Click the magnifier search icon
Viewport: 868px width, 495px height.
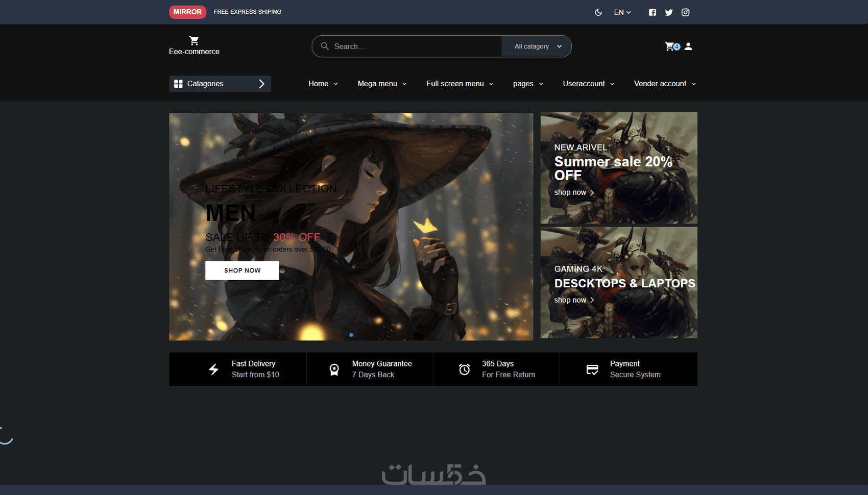click(x=325, y=46)
